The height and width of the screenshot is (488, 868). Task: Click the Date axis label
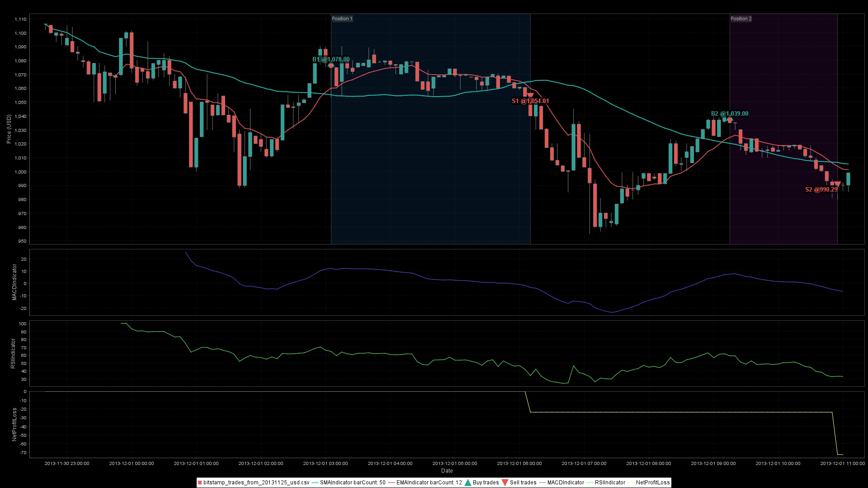point(447,471)
